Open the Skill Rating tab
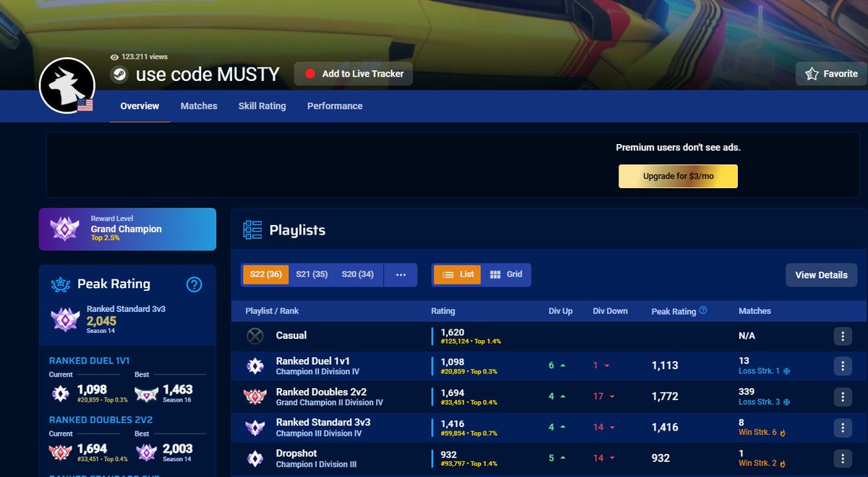The height and width of the screenshot is (477, 868). click(x=262, y=106)
